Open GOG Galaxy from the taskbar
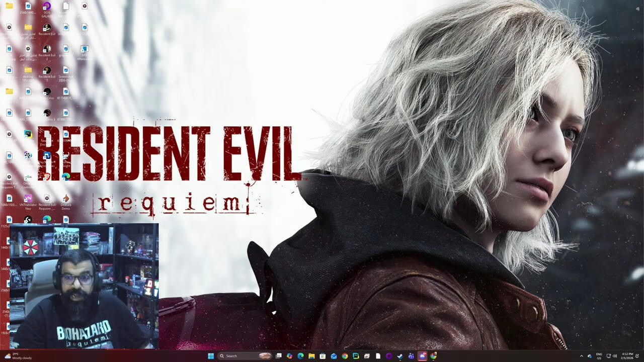 (x=389, y=356)
